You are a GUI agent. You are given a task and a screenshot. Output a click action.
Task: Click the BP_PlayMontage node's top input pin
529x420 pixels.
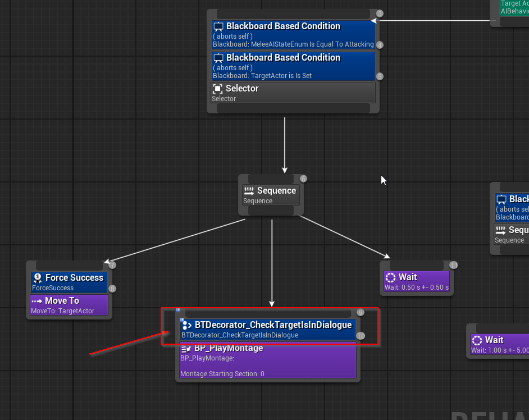(268, 313)
